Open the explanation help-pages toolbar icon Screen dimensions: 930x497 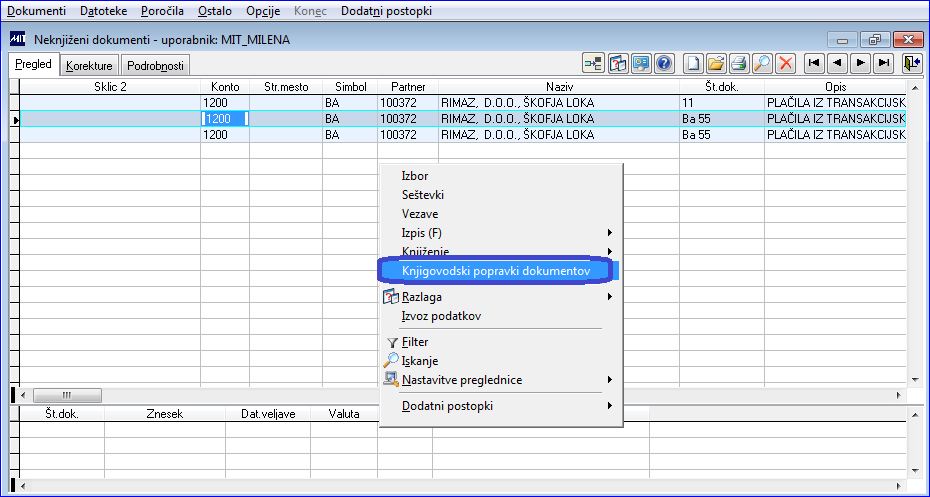(x=618, y=63)
